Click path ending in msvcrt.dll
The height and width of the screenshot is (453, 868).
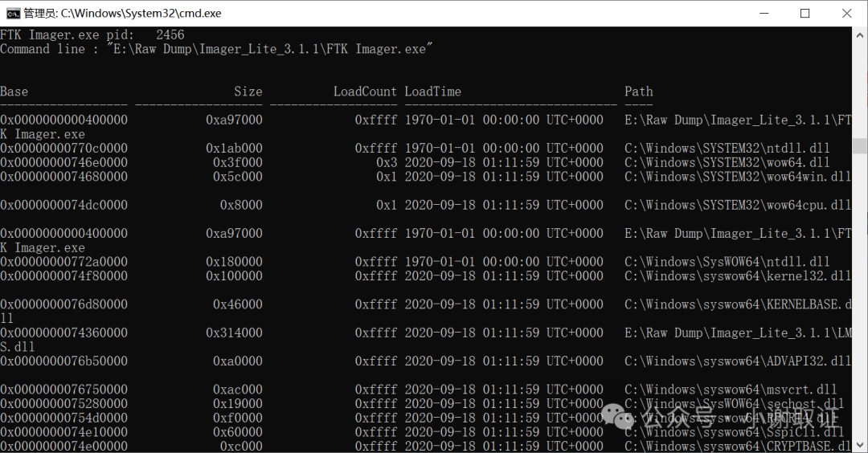pos(731,390)
